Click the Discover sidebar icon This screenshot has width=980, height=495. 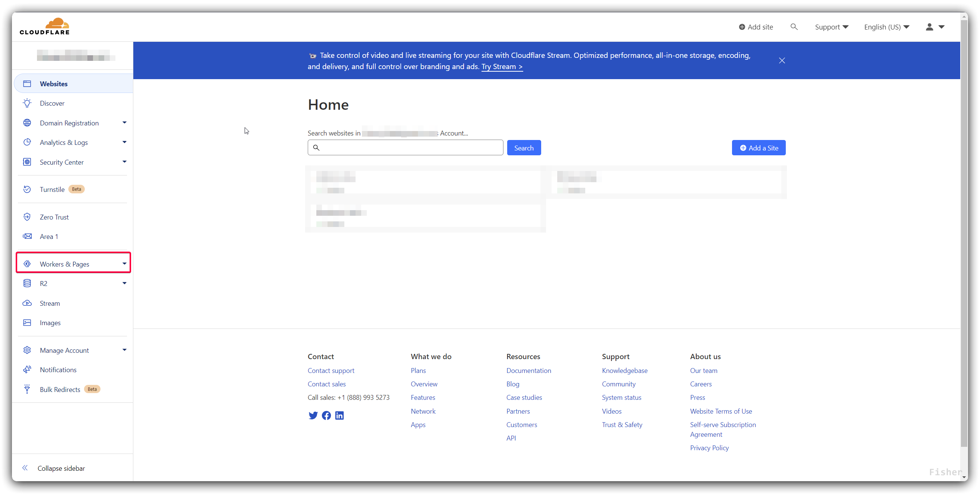tap(27, 103)
